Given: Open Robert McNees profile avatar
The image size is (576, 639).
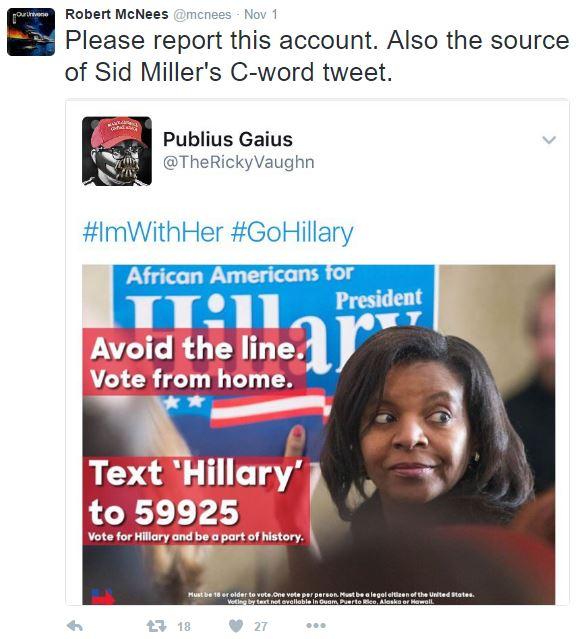Looking at the screenshot, I should click(x=31, y=32).
